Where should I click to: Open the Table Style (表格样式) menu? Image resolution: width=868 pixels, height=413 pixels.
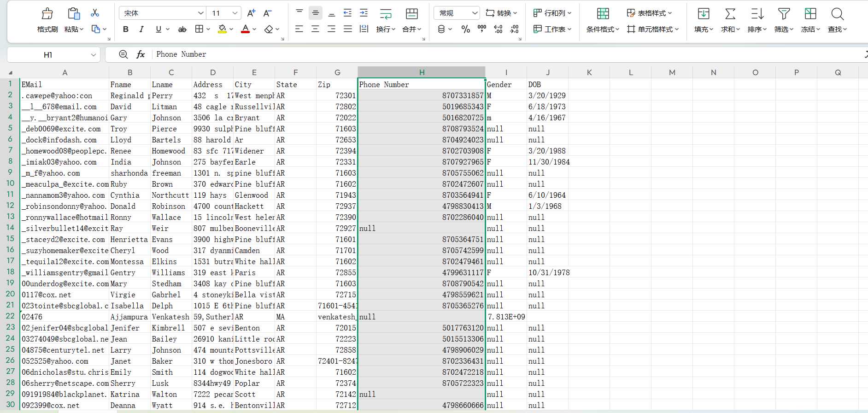click(650, 13)
